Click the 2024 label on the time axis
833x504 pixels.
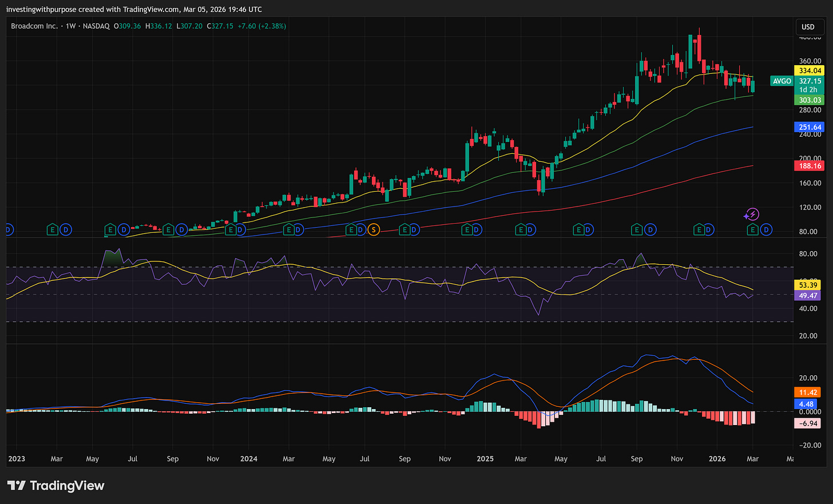tap(249, 459)
